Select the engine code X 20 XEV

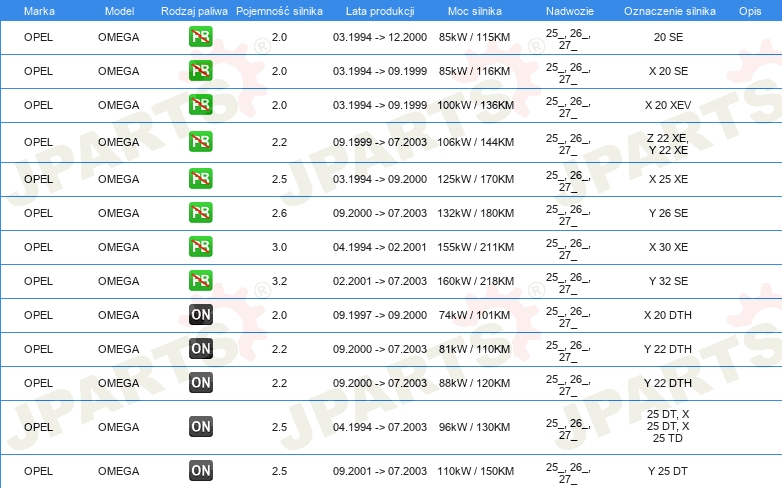coord(668,105)
